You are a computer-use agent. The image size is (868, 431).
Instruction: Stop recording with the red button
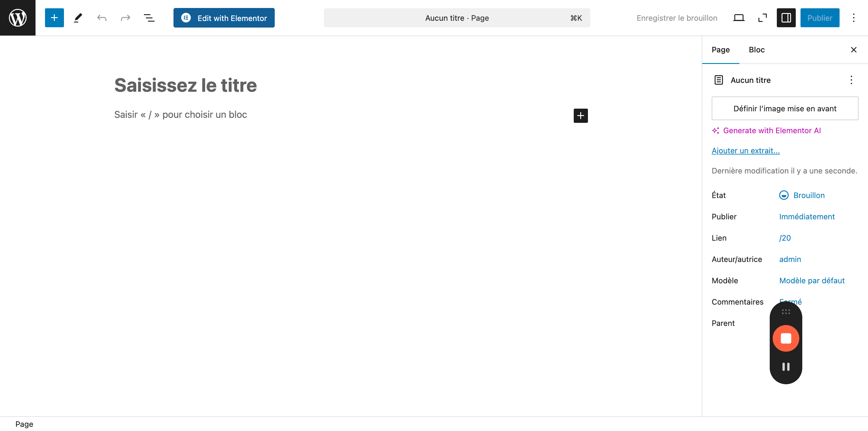tap(786, 338)
